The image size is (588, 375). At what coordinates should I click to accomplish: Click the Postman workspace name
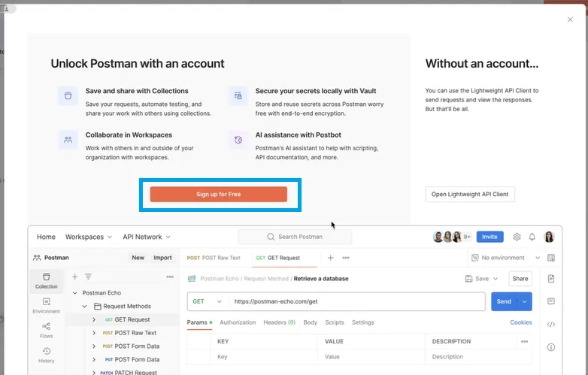click(x=56, y=258)
